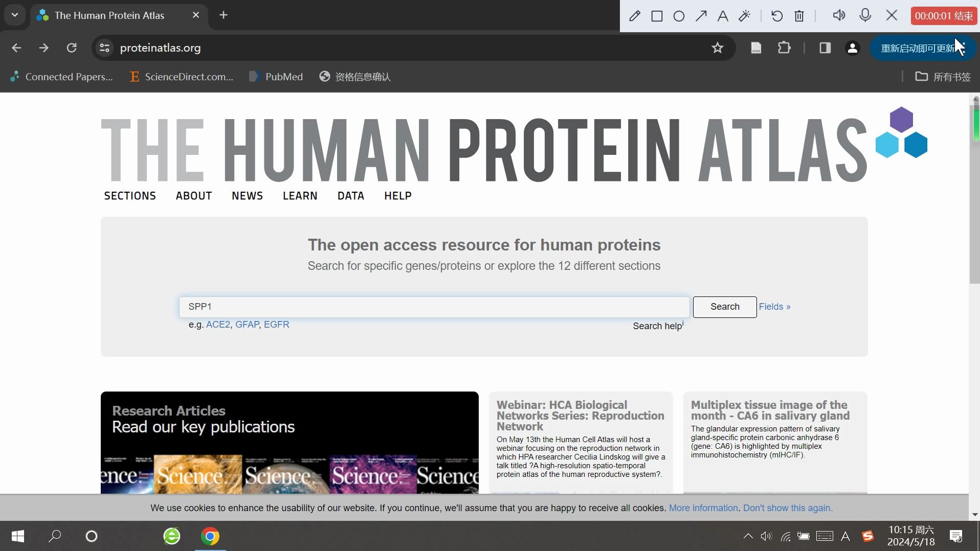Open the HELP menu
Screen dimensions: 980x551
(398, 196)
